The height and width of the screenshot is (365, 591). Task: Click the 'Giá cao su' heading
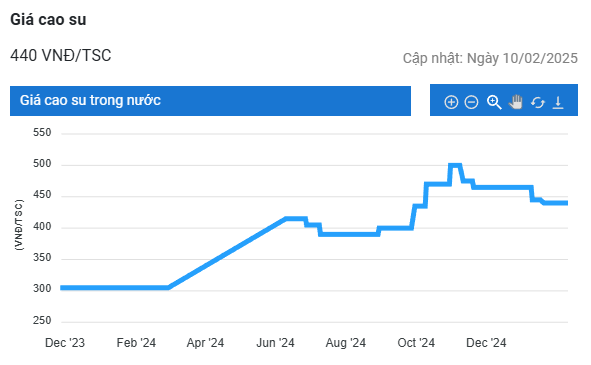click(x=48, y=20)
